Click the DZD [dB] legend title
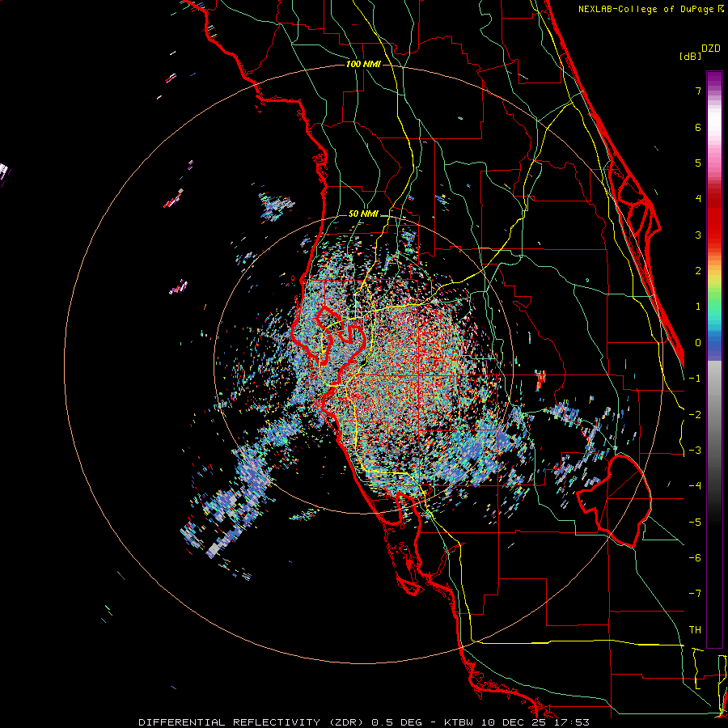This screenshot has height=728, width=728. pos(700,52)
